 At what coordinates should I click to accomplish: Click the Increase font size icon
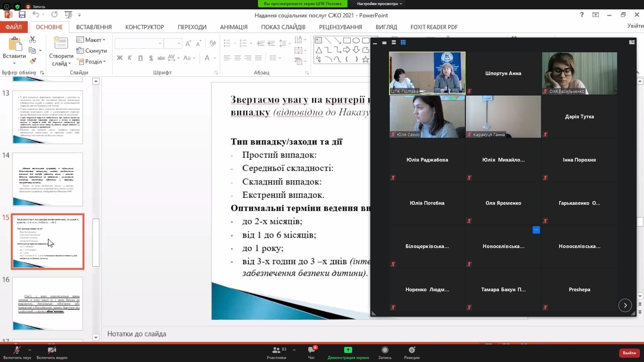coord(189,44)
